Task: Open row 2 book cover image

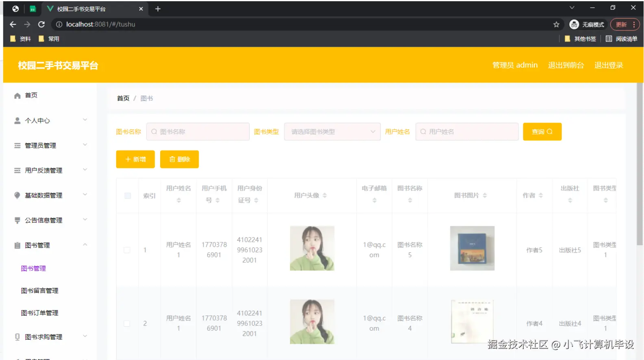Action: pos(472,322)
